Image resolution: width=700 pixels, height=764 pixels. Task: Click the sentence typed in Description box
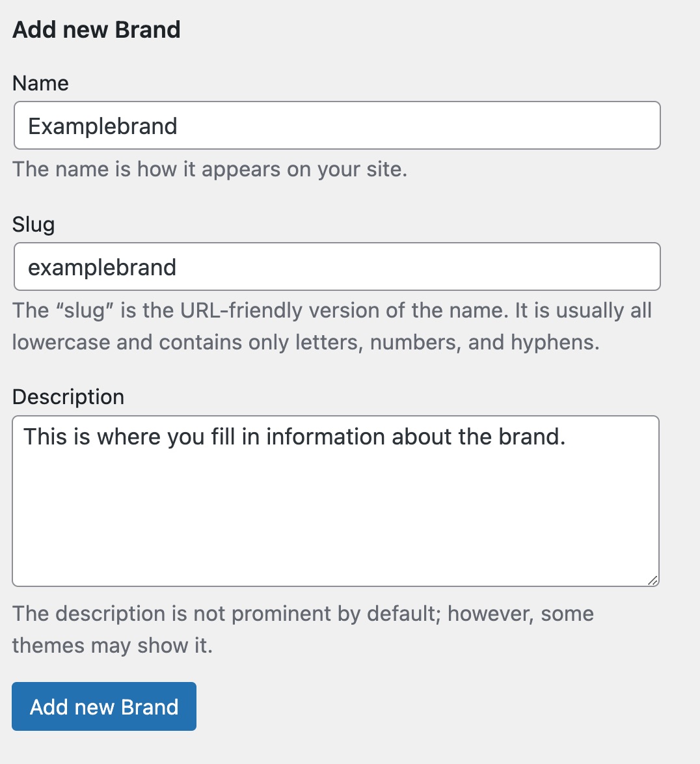pos(294,437)
